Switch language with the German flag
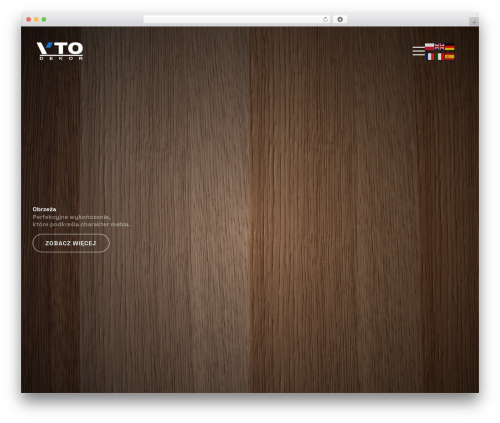This screenshot has width=500, height=423. (449, 47)
